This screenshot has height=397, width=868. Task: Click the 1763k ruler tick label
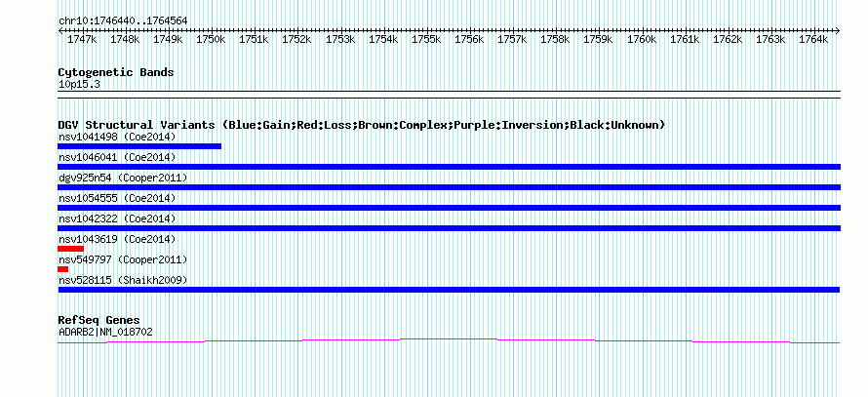[x=770, y=39]
